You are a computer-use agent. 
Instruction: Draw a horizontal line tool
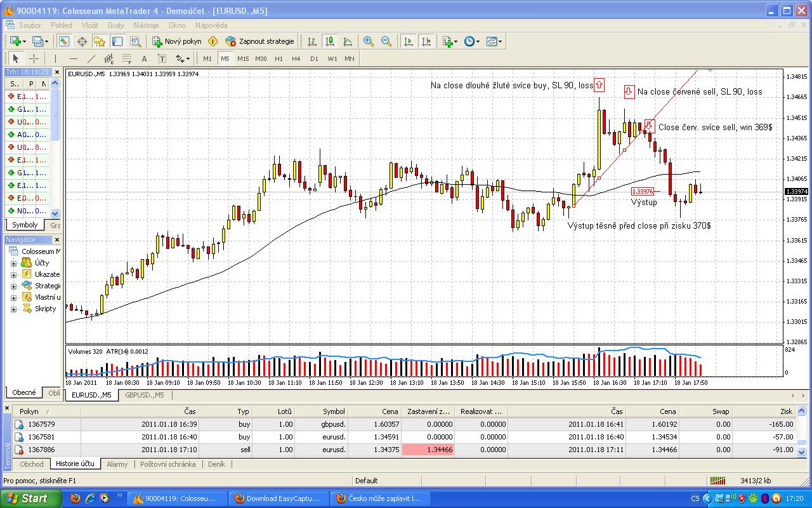(x=73, y=58)
